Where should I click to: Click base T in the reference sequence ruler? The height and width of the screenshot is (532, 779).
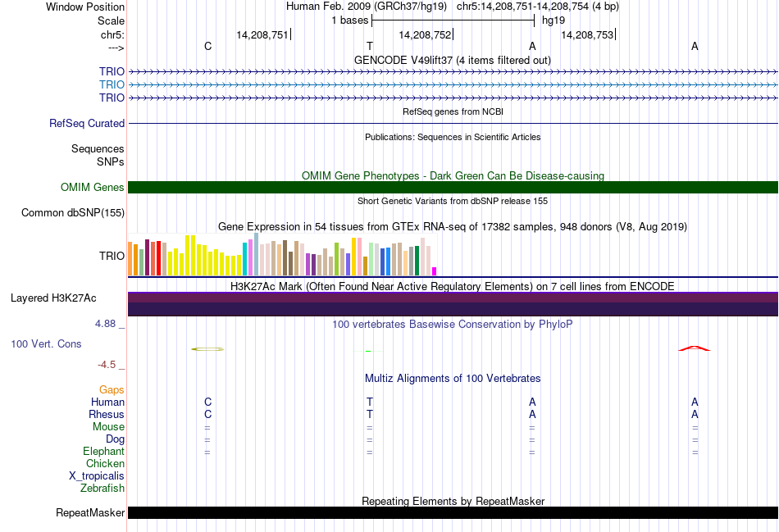click(x=370, y=46)
